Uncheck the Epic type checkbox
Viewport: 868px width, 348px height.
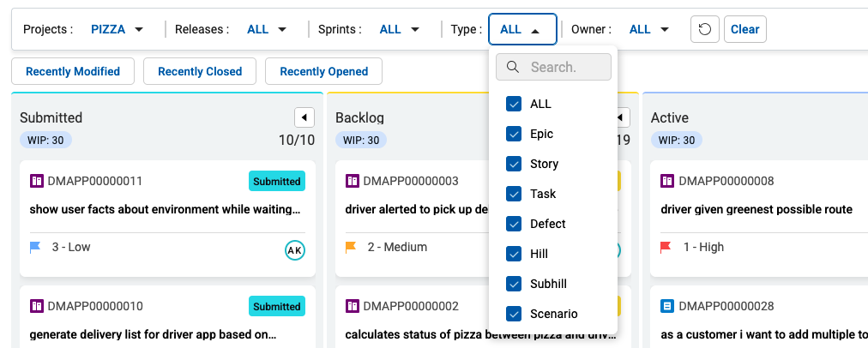click(514, 134)
